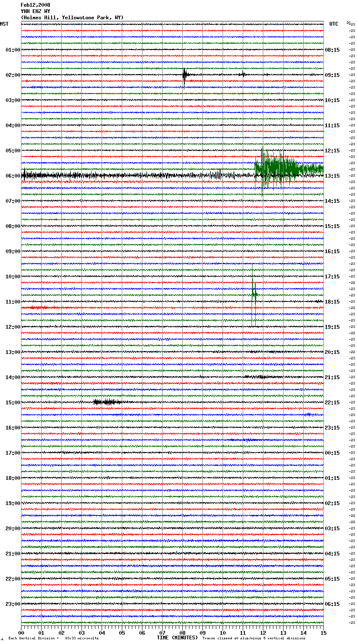This screenshot has width=357, height=644.
Task: Click the 05 minute tick on bottom axis
Action: (122, 633)
